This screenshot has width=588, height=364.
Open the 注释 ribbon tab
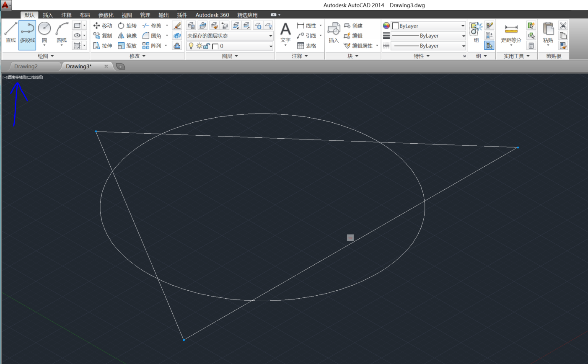tap(66, 15)
